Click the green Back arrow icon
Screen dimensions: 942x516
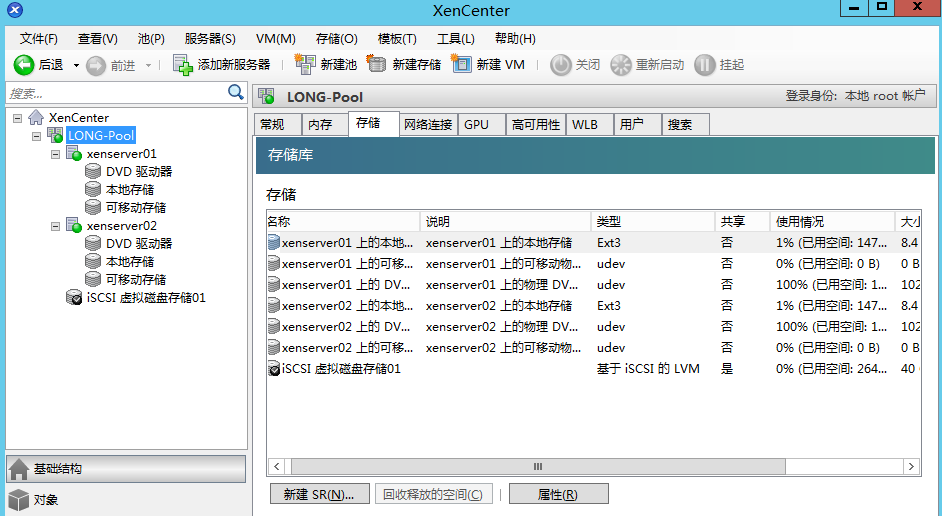click(x=24, y=65)
